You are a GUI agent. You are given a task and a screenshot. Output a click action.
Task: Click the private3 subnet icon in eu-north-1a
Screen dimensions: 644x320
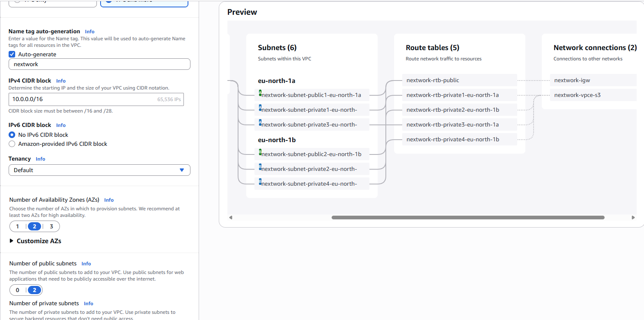click(x=260, y=123)
